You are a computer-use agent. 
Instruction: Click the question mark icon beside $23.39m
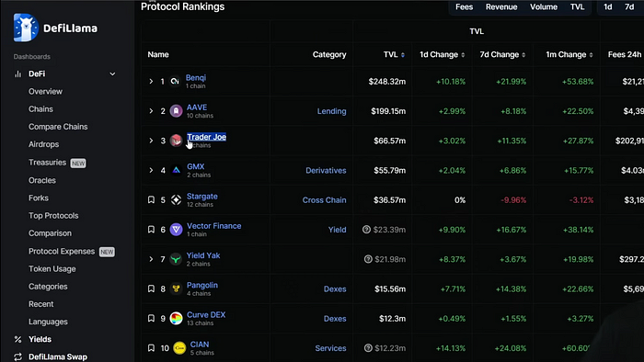366,229
